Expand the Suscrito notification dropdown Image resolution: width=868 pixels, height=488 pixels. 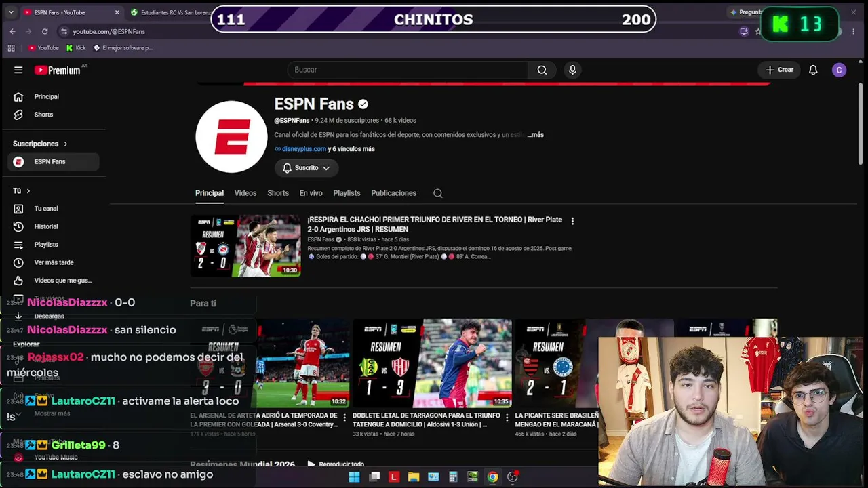tap(307, 168)
